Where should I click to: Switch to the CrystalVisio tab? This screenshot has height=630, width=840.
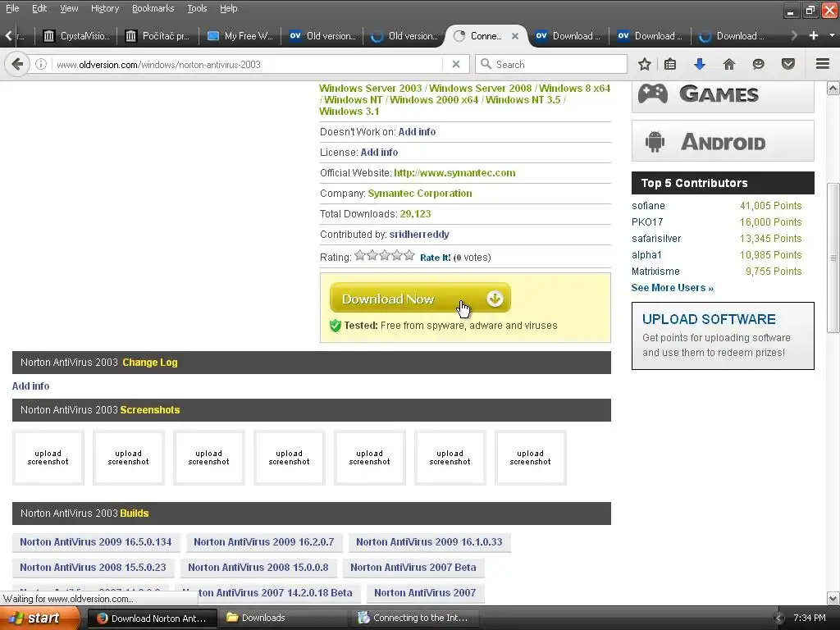click(75, 36)
